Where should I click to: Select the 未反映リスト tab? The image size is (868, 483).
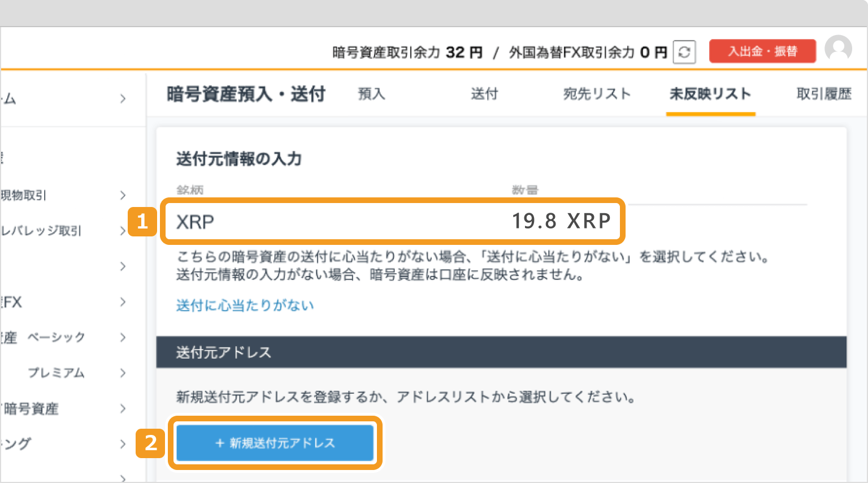[x=710, y=94]
